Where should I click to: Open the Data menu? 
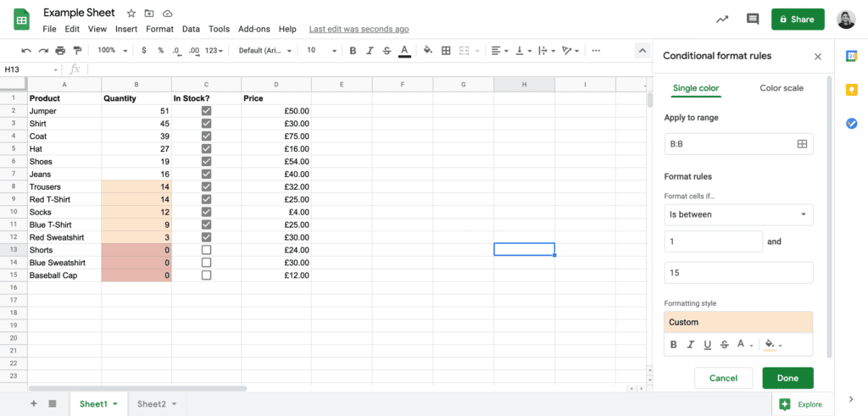click(191, 29)
